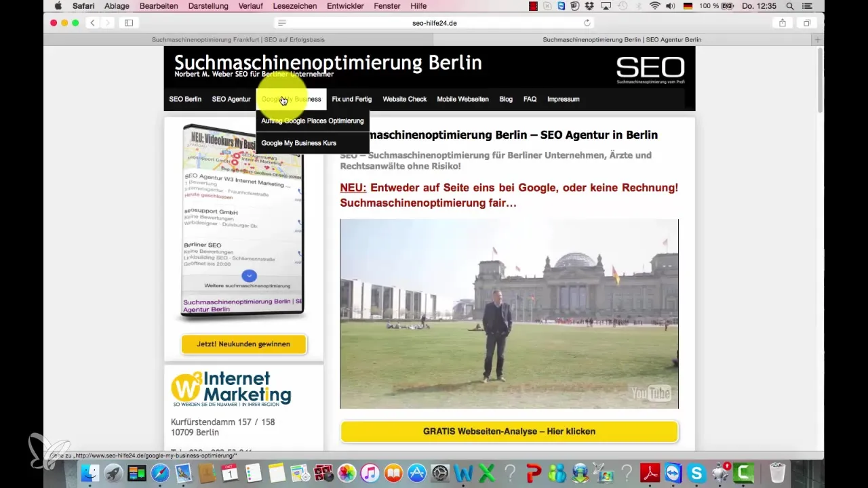Open the Bearbeiten menu
Screen dimensions: 868x488
(159, 6)
